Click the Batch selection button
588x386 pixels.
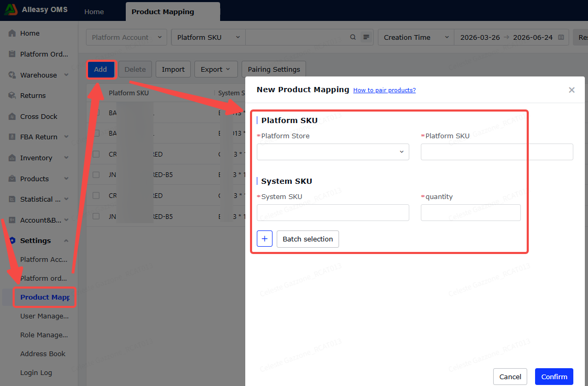pos(308,239)
